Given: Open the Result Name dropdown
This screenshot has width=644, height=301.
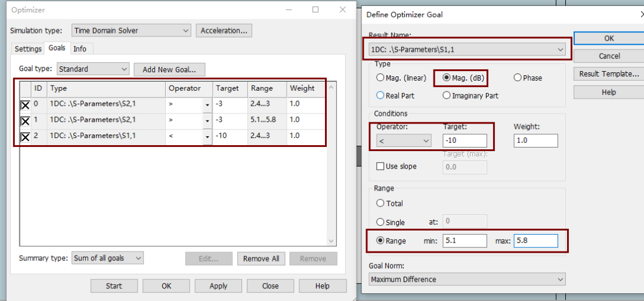Looking at the screenshot, I should tap(467, 50).
